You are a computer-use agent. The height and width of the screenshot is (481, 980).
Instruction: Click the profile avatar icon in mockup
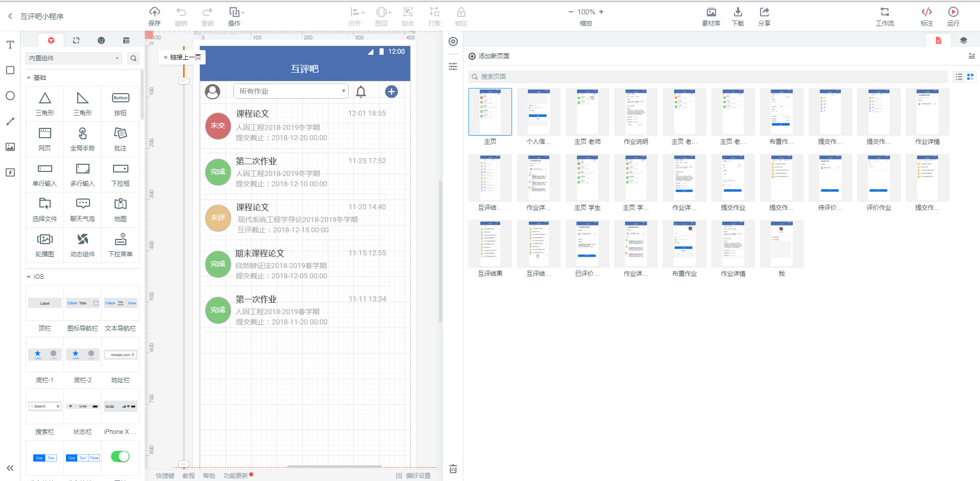212,92
